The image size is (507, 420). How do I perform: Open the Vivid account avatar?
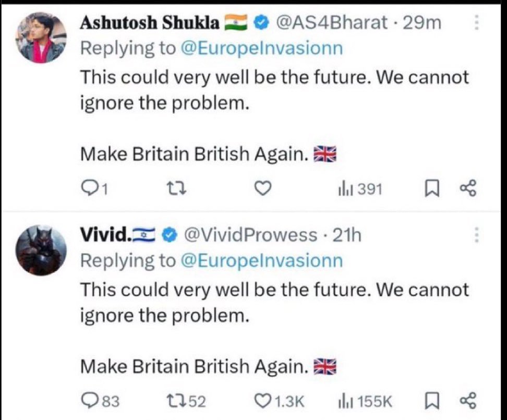(41, 250)
